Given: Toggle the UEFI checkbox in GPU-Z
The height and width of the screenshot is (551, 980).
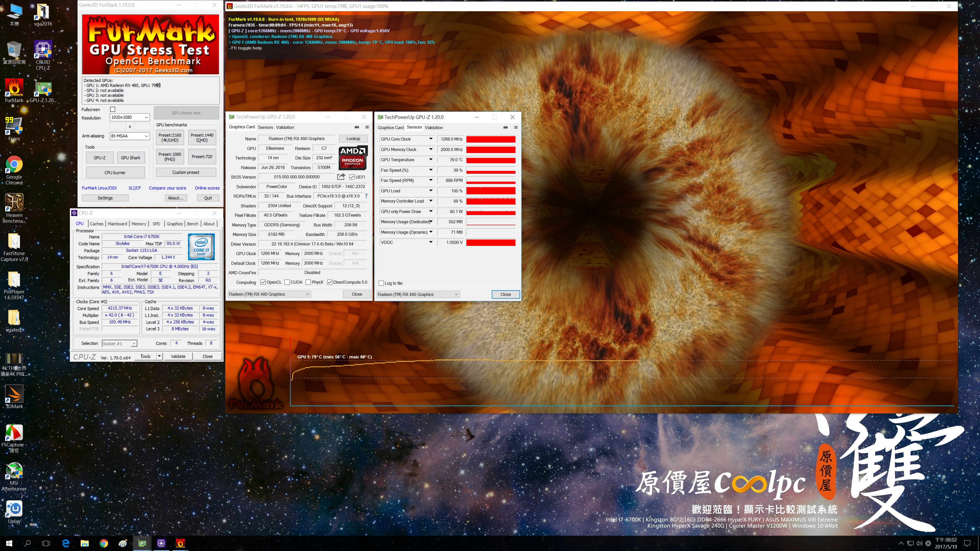Looking at the screenshot, I should click(x=352, y=177).
